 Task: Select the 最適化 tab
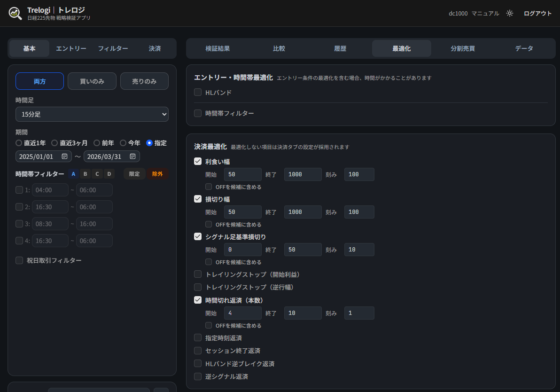pyautogui.click(x=401, y=48)
